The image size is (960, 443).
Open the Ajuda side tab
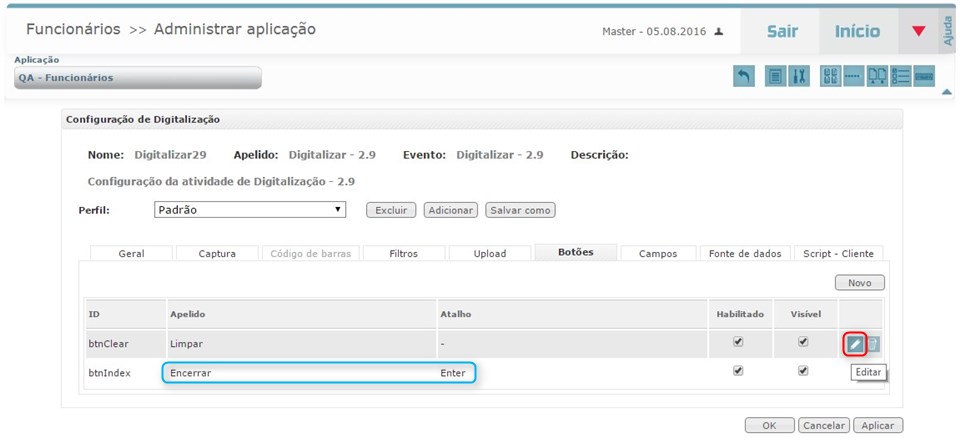click(948, 31)
